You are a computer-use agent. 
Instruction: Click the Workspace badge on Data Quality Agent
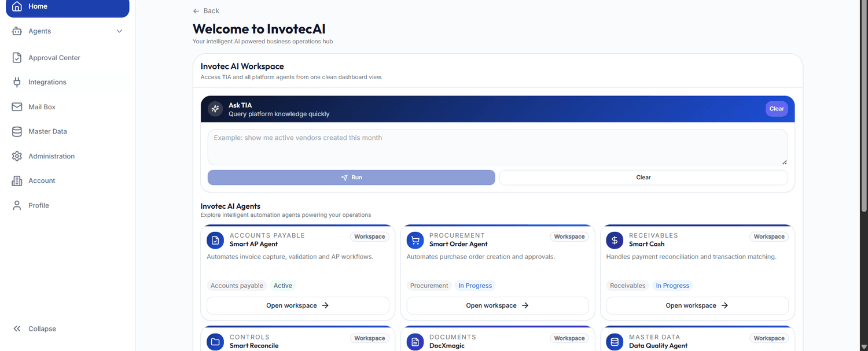point(769,338)
